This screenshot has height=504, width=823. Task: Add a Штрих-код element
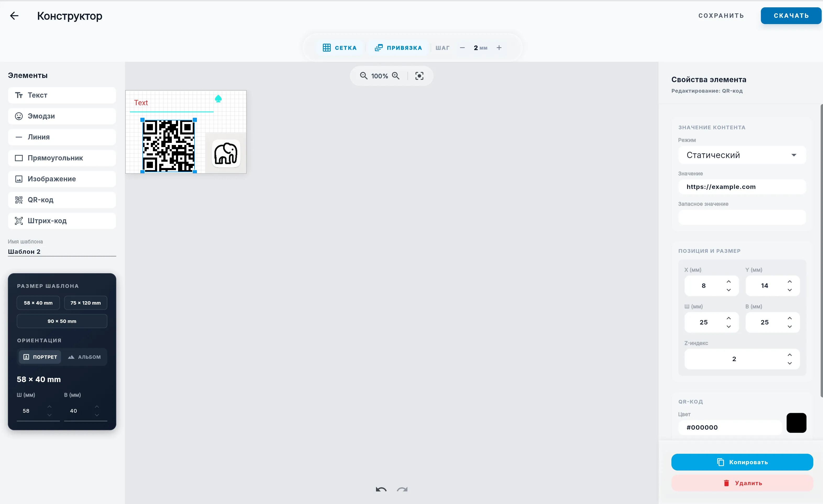pos(62,221)
